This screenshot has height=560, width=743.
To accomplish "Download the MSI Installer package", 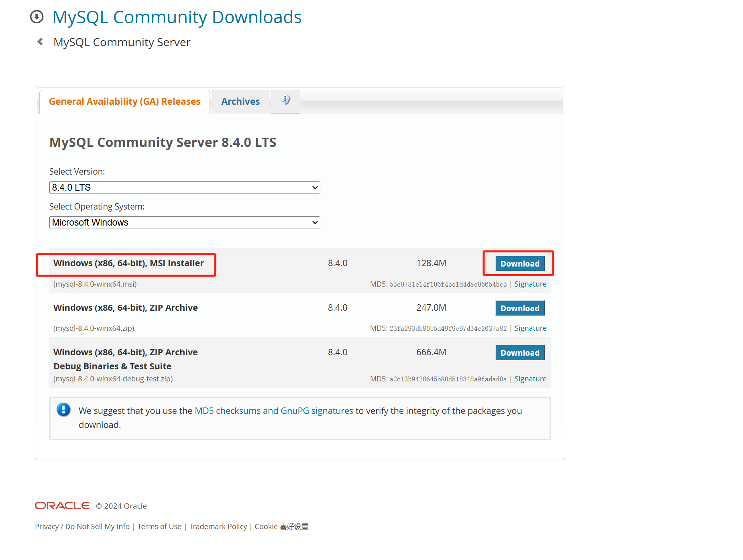I will click(x=520, y=264).
